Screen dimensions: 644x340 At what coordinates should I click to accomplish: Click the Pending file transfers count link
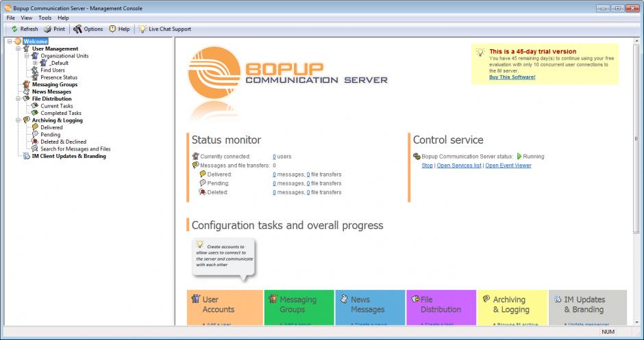point(308,184)
